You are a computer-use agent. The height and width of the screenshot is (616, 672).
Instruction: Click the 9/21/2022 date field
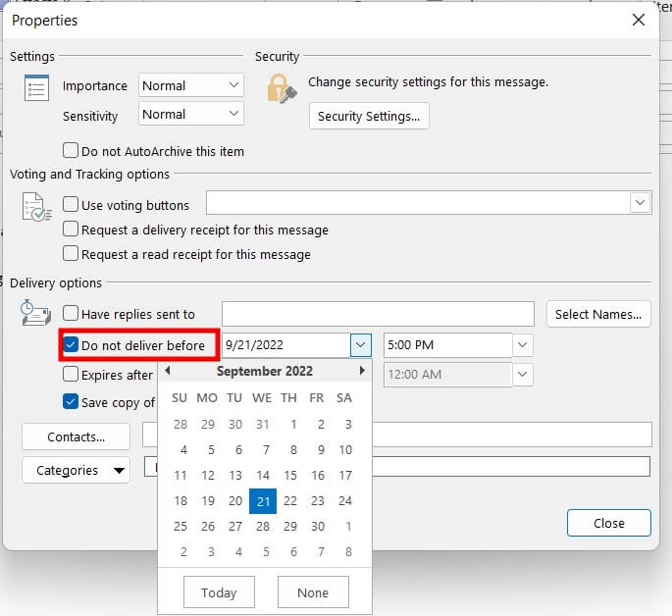click(286, 345)
